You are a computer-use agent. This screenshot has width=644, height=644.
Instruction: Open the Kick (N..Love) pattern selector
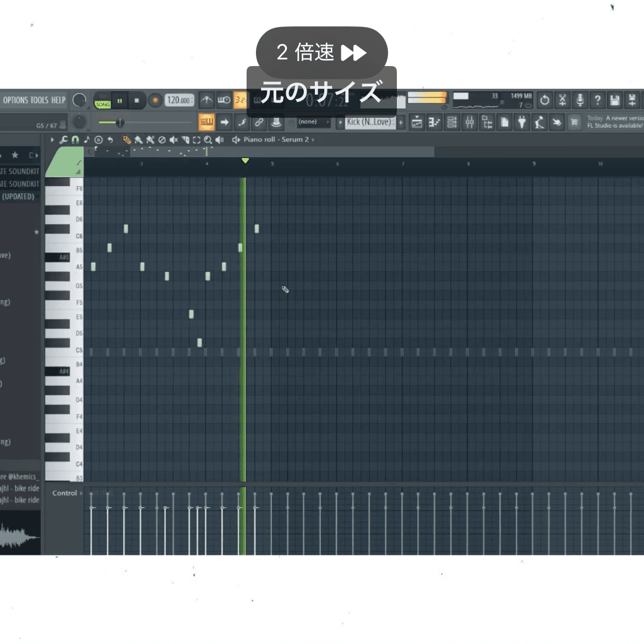click(369, 122)
